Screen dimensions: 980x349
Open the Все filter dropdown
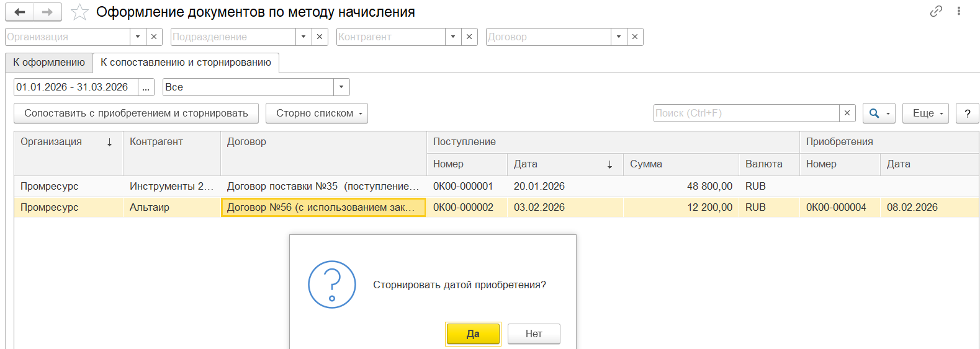point(341,87)
